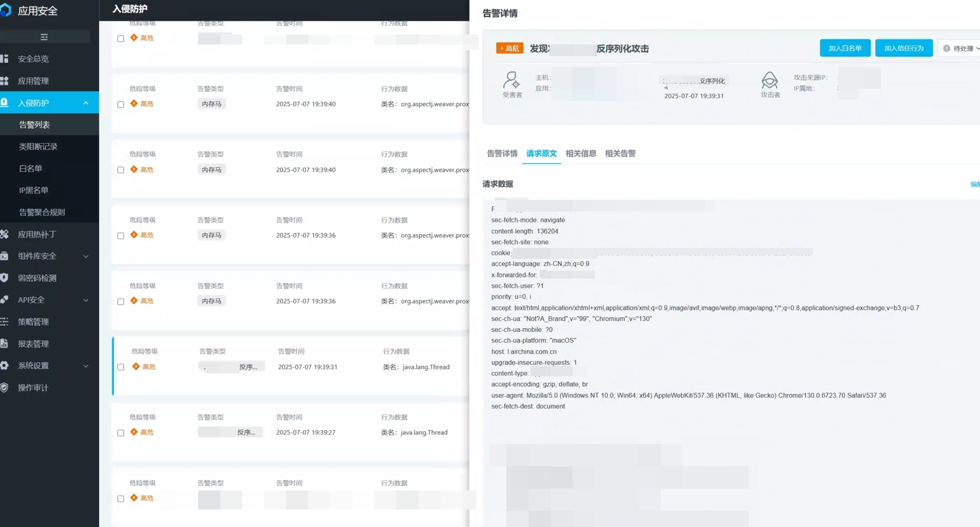
Task: Click the 加入白名单 button
Action: tap(845, 48)
